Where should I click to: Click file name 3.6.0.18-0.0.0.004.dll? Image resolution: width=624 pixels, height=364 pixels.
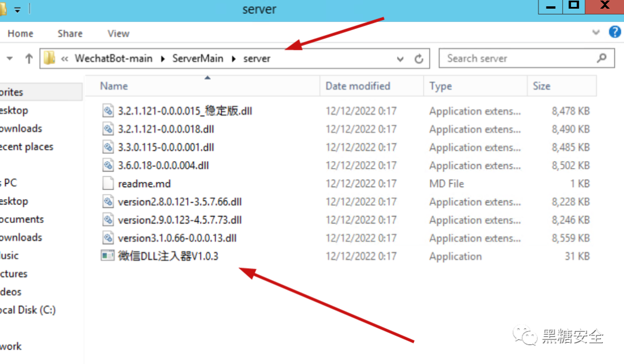click(x=163, y=165)
